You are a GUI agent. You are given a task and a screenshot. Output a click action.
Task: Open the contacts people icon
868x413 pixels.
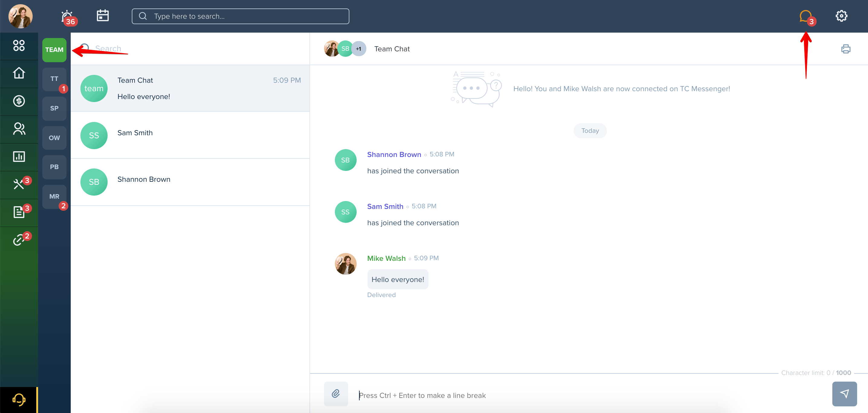coord(19,129)
